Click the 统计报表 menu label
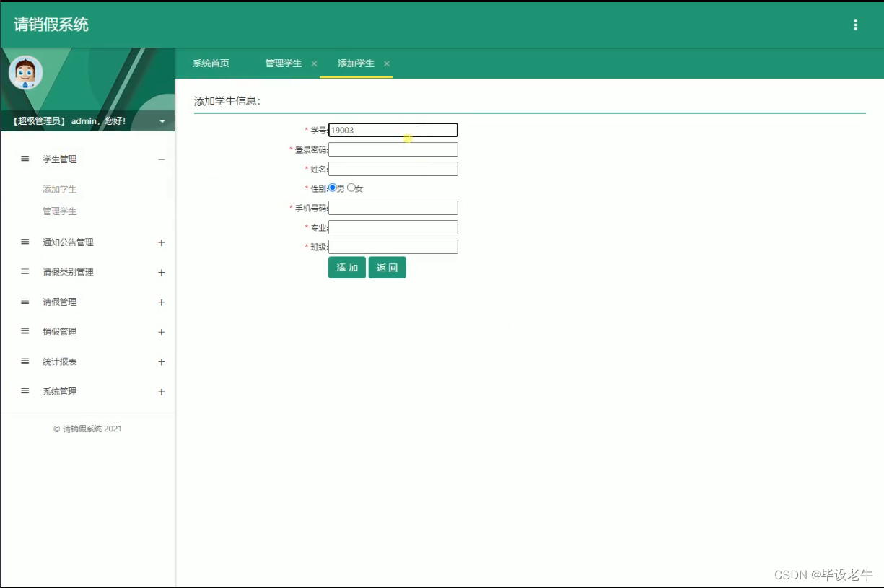Screen dimensions: 884x588 pos(59,362)
